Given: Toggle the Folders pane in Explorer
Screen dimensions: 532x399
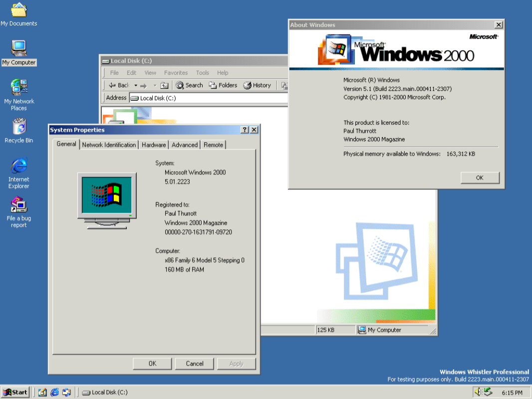Looking at the screenshot, I should 223,85.
